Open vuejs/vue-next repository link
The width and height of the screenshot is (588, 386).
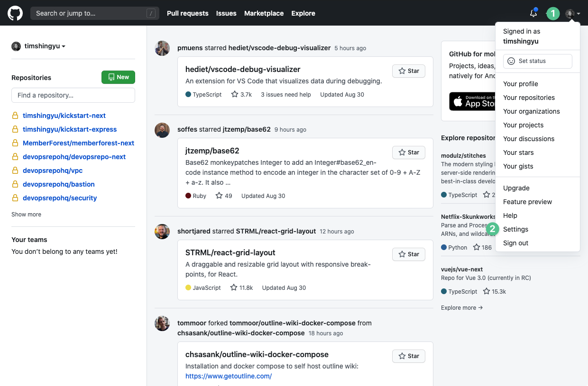coord(462,269)
